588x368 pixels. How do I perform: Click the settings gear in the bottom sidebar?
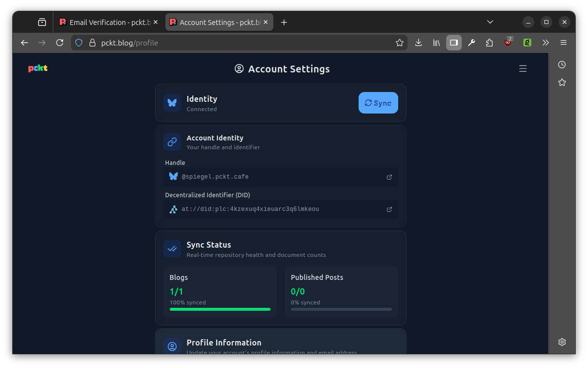[x=562, y=342]
